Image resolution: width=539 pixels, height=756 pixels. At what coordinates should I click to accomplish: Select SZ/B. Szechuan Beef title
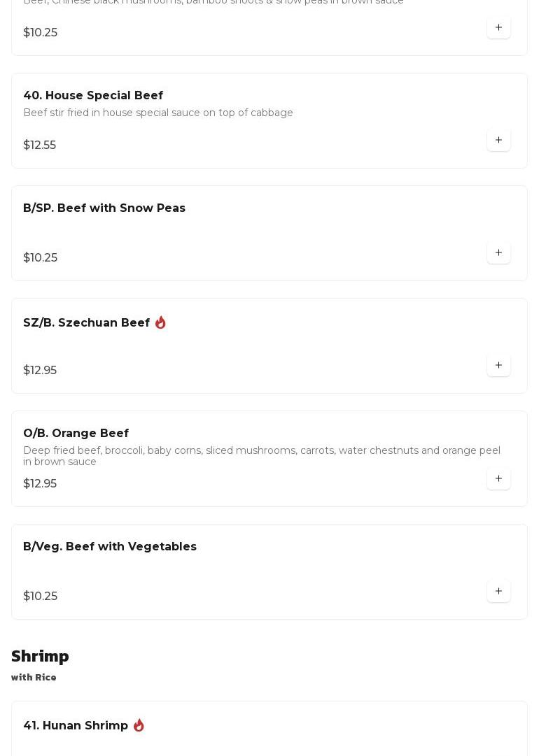tap(86, 323)
